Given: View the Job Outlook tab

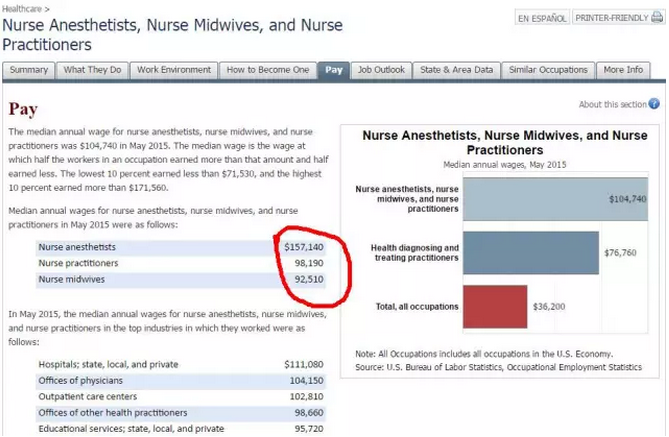Looking at the screenshot, I should 381,70.
